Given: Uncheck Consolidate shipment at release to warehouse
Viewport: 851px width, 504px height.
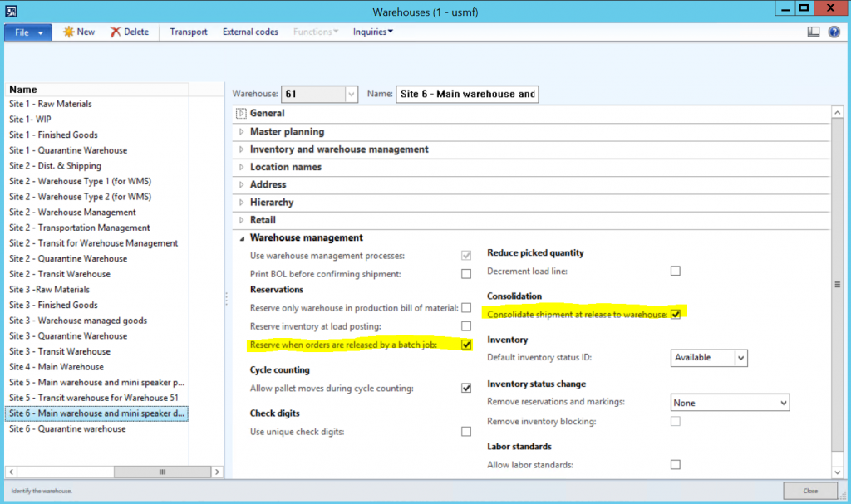Looking at the screenshot, I should (x=676, y=314).
